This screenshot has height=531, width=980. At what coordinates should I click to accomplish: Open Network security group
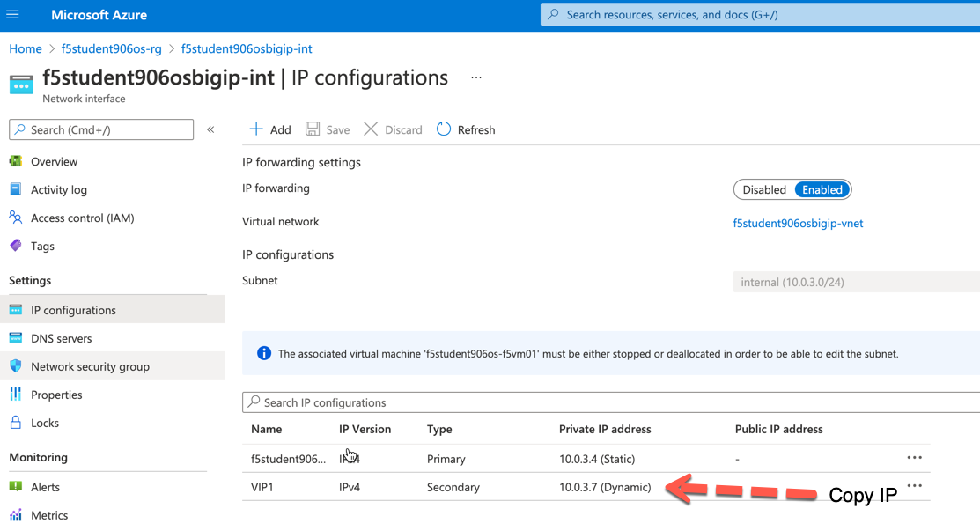click(90, 366)
